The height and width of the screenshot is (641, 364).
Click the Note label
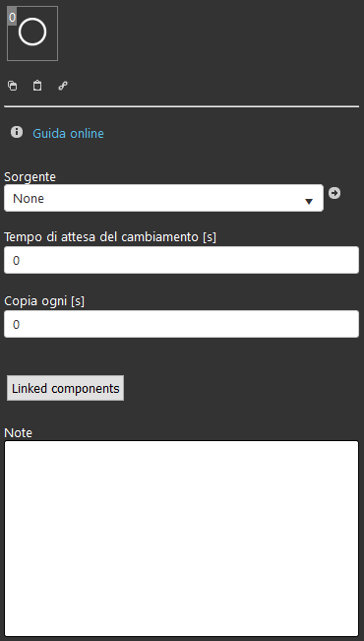click(x=18, y=432)
